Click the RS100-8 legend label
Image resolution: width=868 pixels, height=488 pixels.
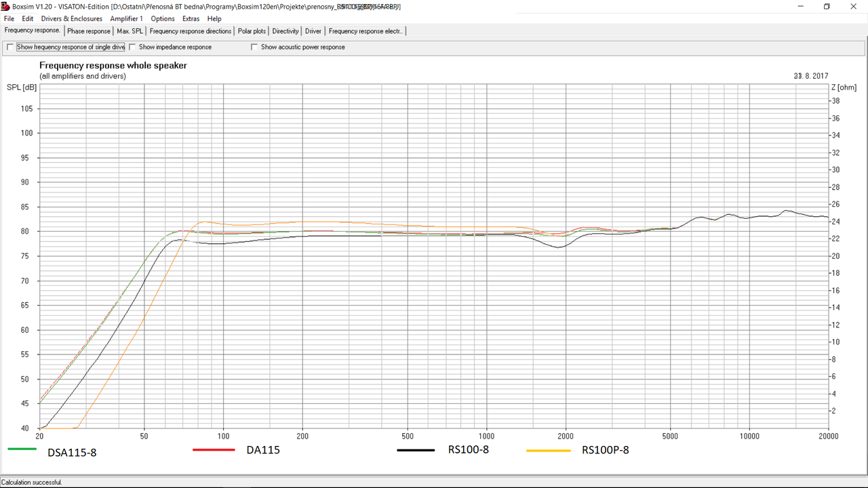click(469, 449)
